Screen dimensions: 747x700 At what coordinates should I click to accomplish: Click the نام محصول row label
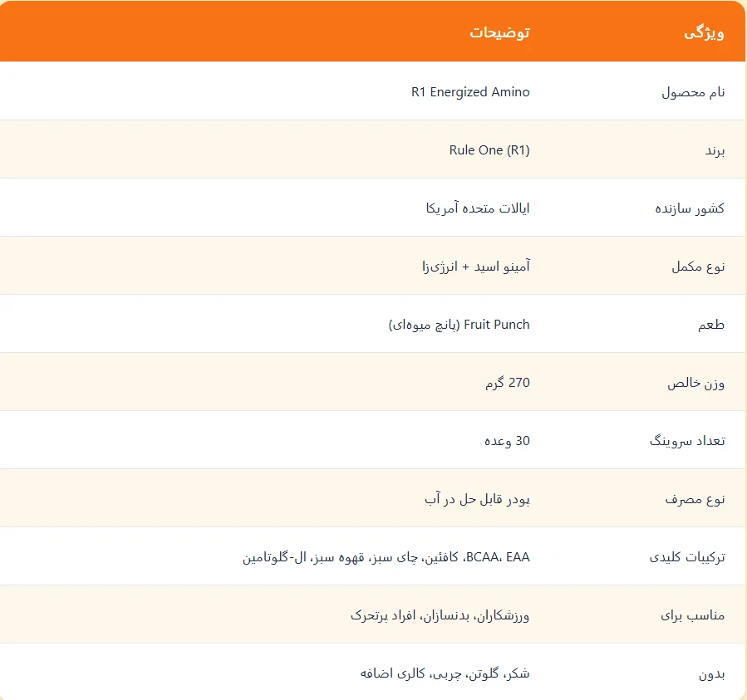(x=693, y=92)
